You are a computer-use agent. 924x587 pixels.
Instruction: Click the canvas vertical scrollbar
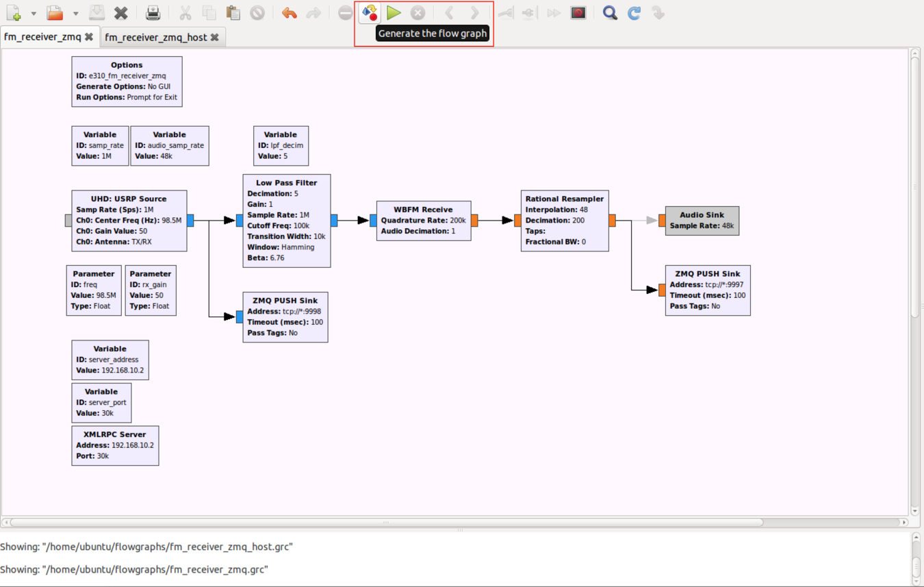click(915, 187)
